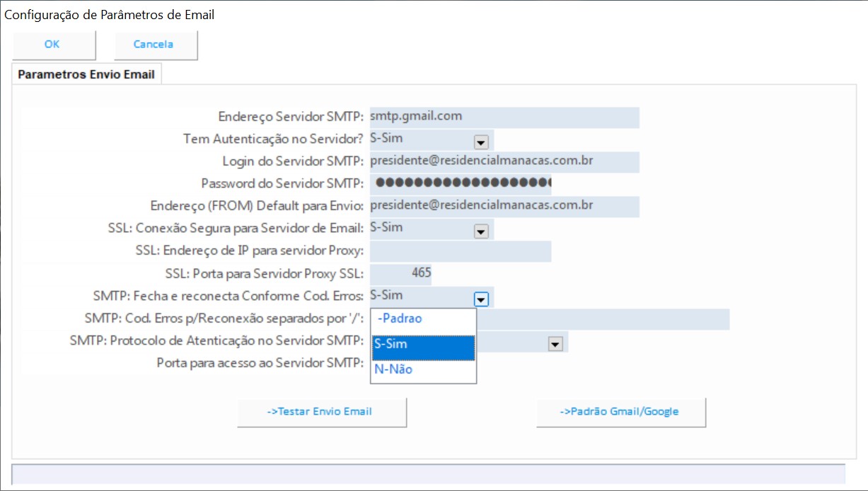868x491 pixels.
Task: Click the Login do Servidor SMTP field
Action: pos(504,162)
